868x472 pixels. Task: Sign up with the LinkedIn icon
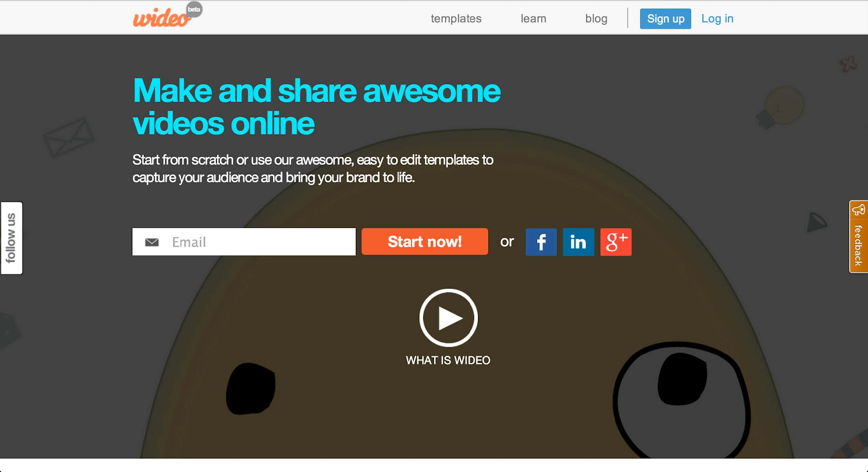tap(578, 242)
